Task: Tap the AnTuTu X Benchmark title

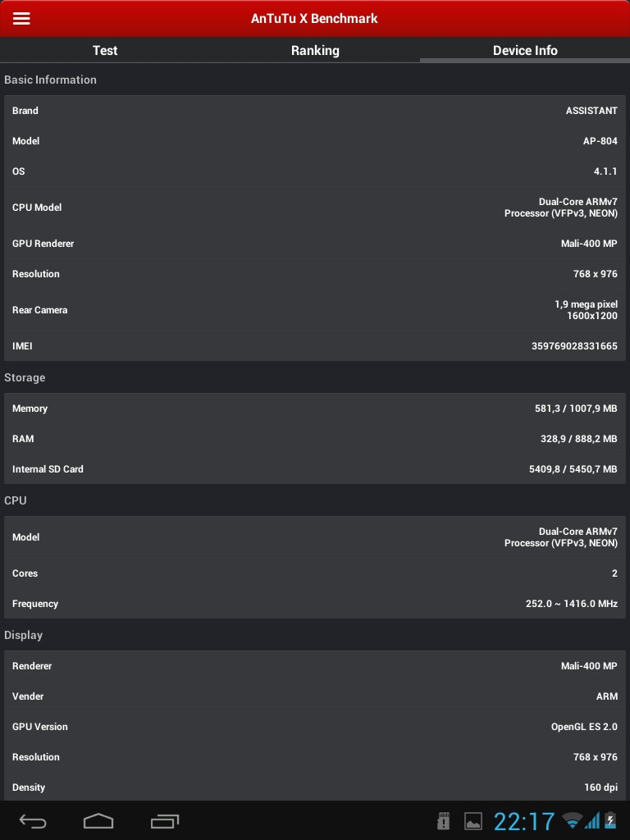Action: pyautogui.click(x=314, y=18)
